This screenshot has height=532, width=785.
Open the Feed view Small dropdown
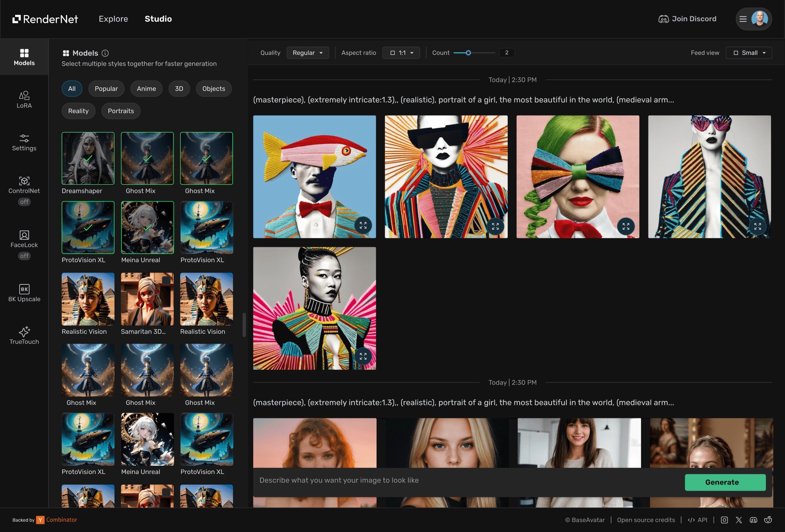pyautogui.click(x=749, y=53)
